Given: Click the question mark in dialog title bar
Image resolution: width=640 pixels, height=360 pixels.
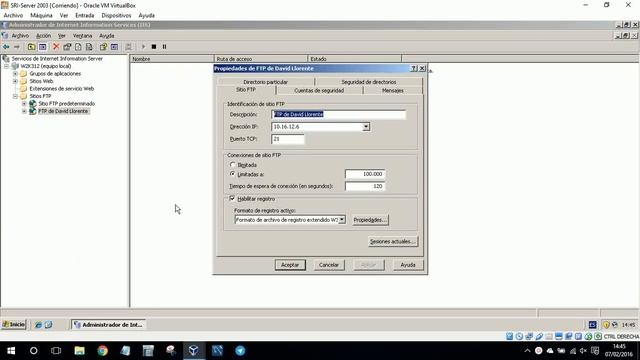Looking at the screenshot, I should tap(413, 69).
